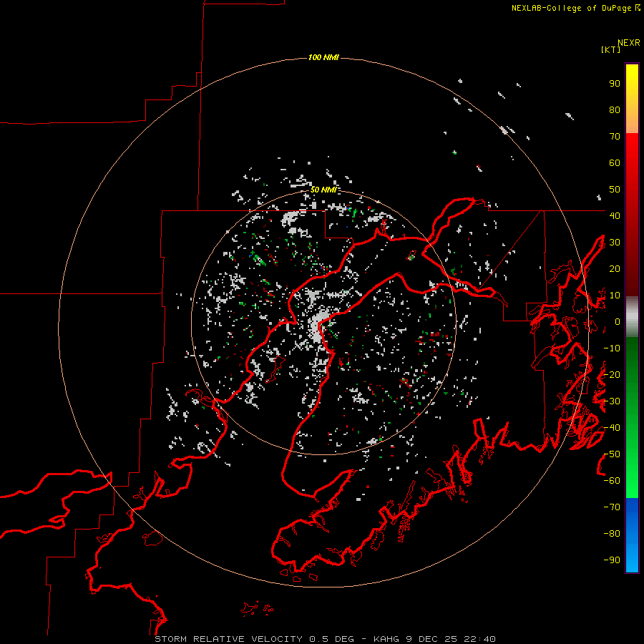Image resolution: width=644 pixels, height=644 pixels.
Task: Click the -20 value on the legend
Action: click(x=612, y=374)
